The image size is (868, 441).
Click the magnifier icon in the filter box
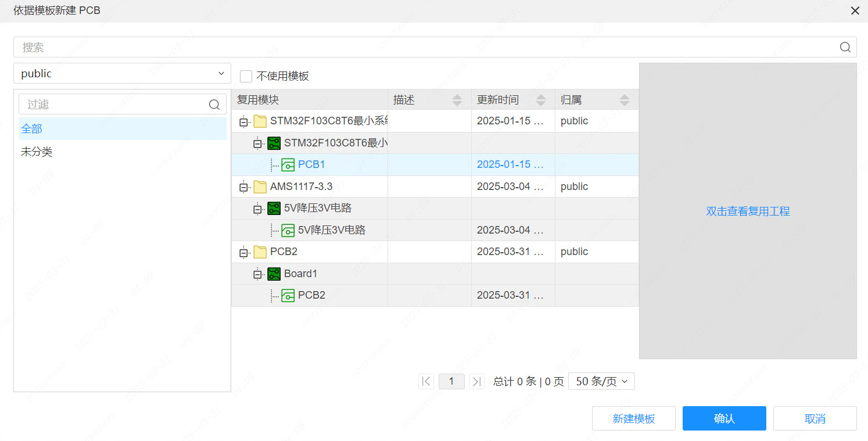tap(214, 104)
